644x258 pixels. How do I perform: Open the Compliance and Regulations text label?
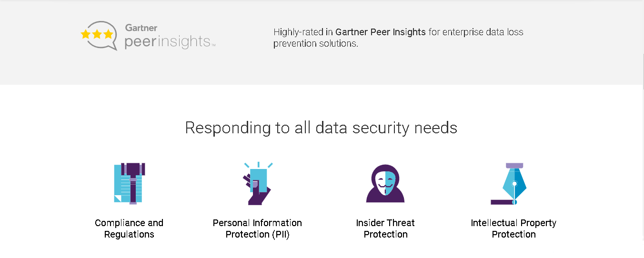click(129, 228)
